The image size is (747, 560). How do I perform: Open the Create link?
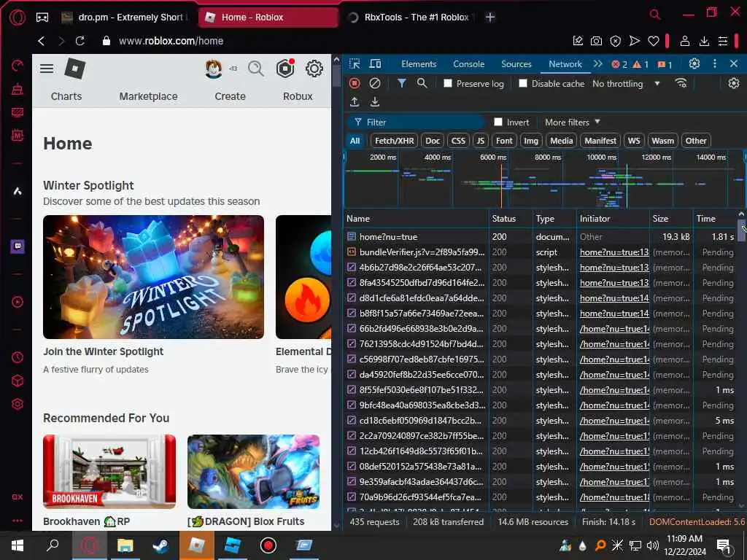click(230, 96)
